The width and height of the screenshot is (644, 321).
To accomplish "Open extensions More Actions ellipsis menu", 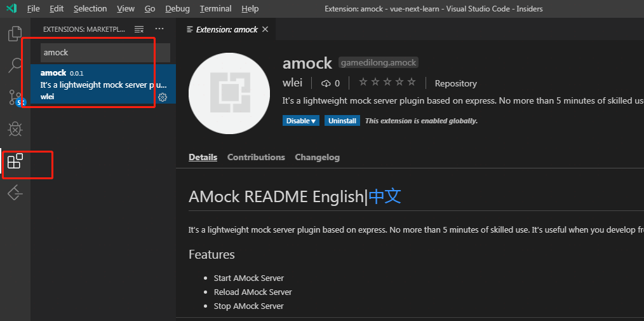I will [x=159, y=29].
